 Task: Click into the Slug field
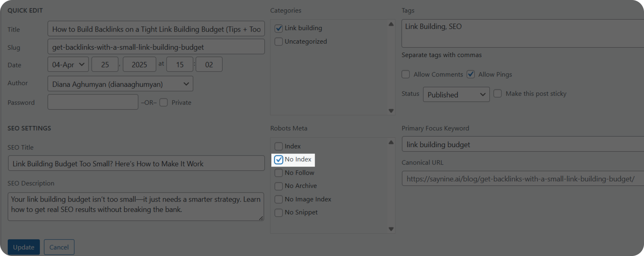[x=156, y=47]
